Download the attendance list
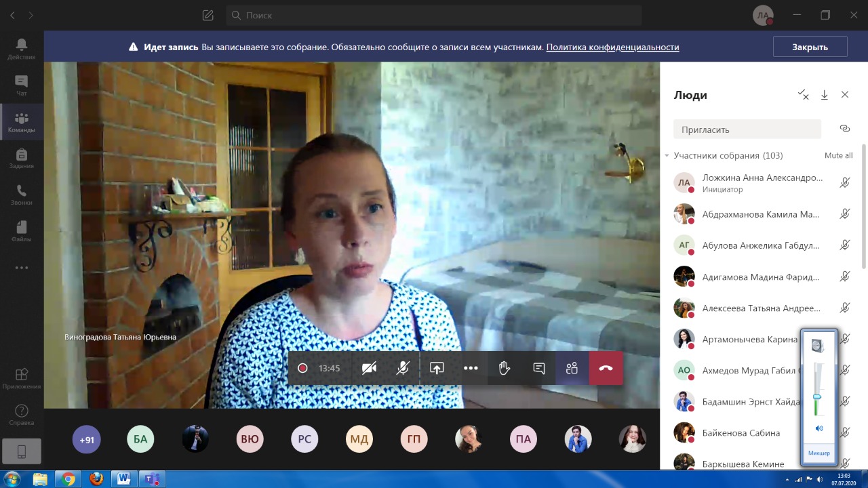Viewport: 868px width, 488px height. [824, 95]
